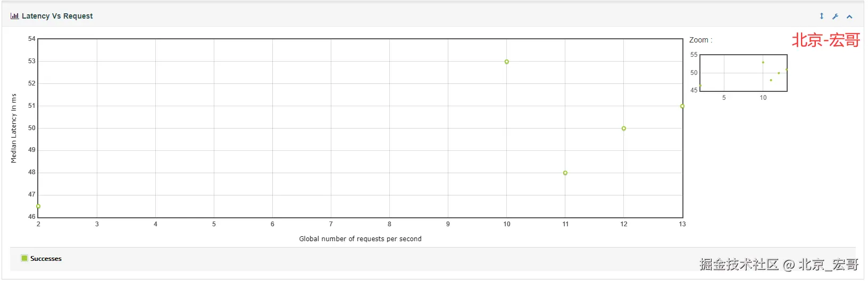Click the 54 tick on latency axis
The width and height of the screenshot is (868, 281).
point(32,39)
